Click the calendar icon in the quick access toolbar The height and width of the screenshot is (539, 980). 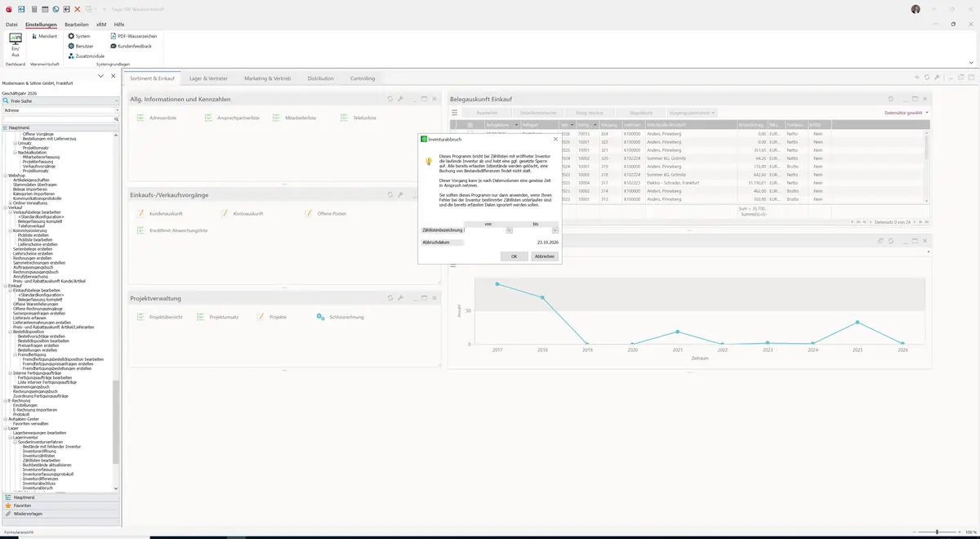[x=44, y=9]
